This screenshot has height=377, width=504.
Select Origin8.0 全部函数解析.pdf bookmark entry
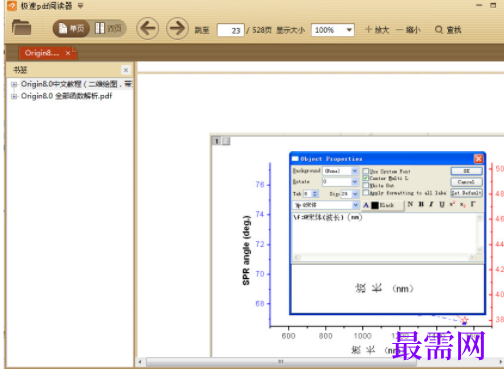(66, 96)
